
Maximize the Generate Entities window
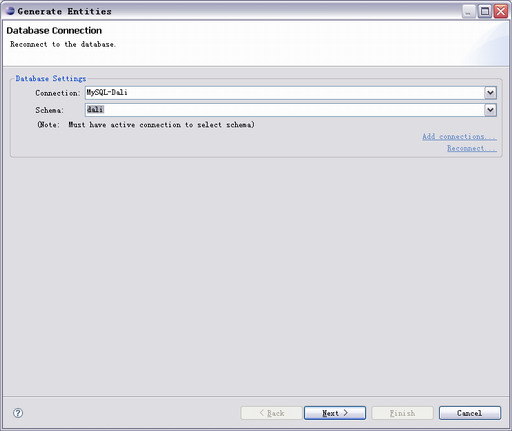485,12
